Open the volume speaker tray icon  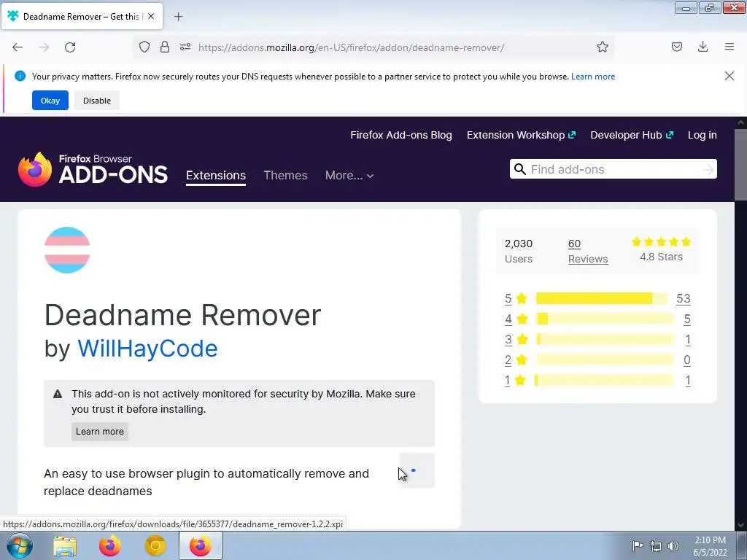coord(673,546)
